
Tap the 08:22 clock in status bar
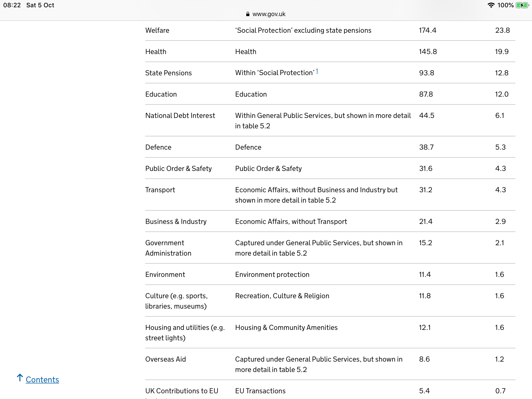[x=12, y=5]
